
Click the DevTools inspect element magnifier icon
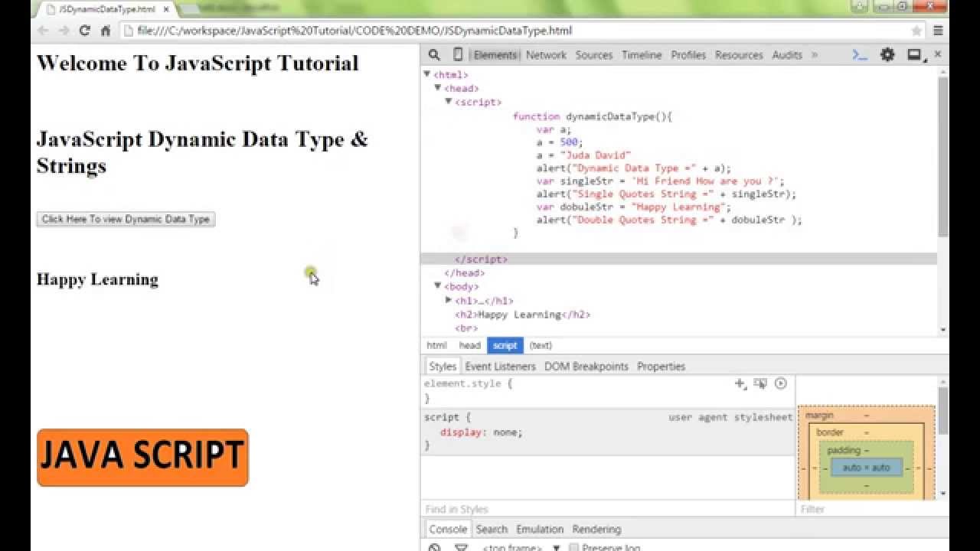click(x=434, y=55)
